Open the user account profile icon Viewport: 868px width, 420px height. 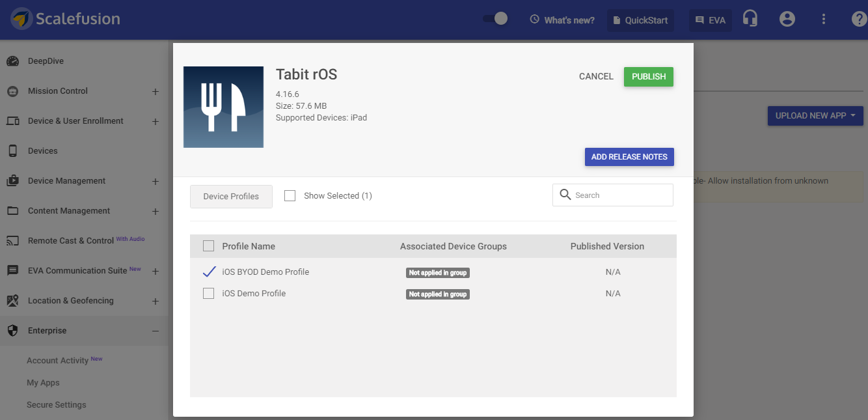click(x=787, y=20)
